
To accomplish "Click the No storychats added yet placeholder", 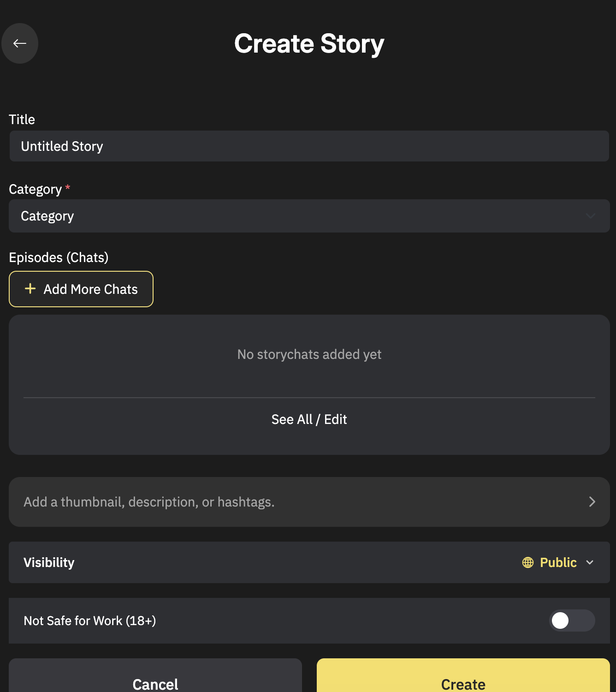I will tap(309, 354).
